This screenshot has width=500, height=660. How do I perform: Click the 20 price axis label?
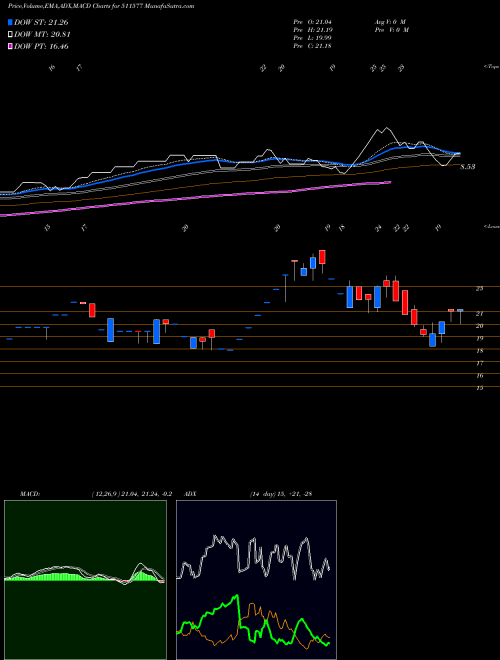479,326
